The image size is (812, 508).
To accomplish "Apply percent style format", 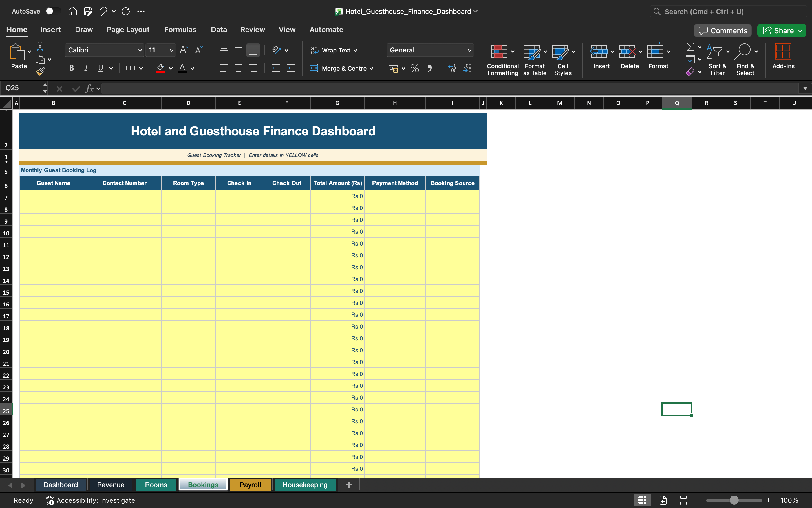I will [x=415, y=68].
